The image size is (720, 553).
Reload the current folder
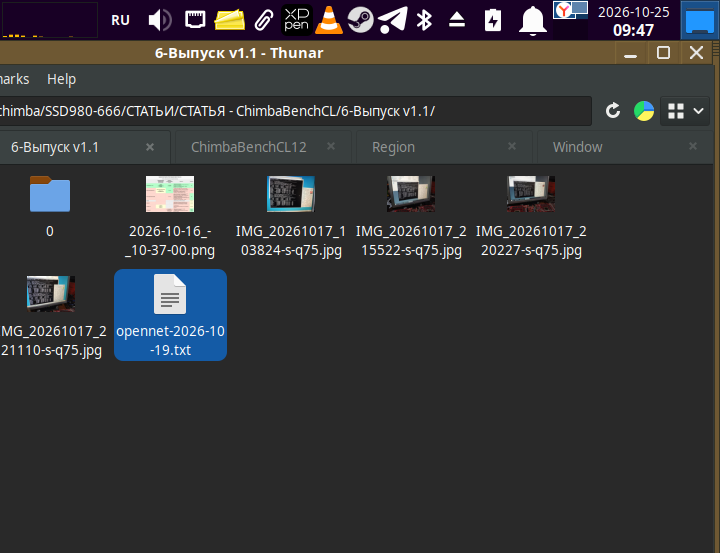[x=613, y=111]
